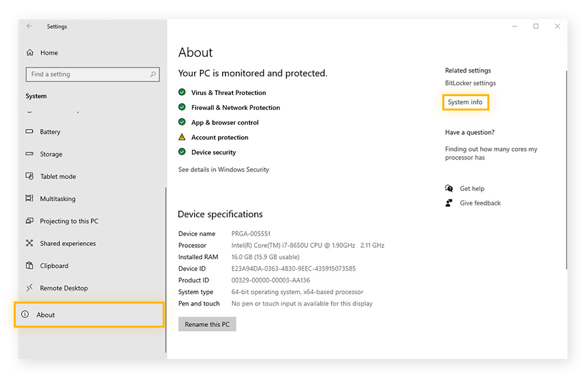Viewport: 588px width, 380px height.
Task: Select the Shared experiences icon
Action: (x=29, y=243)
